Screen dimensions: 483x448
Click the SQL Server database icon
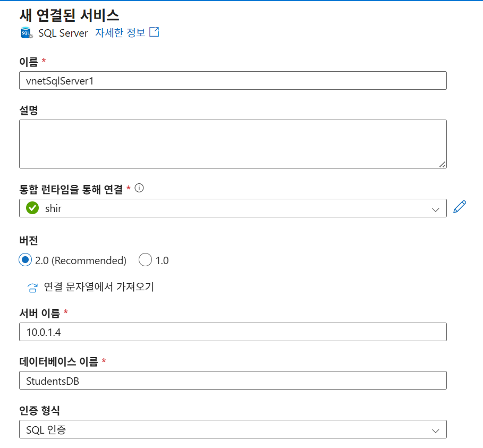26,33
